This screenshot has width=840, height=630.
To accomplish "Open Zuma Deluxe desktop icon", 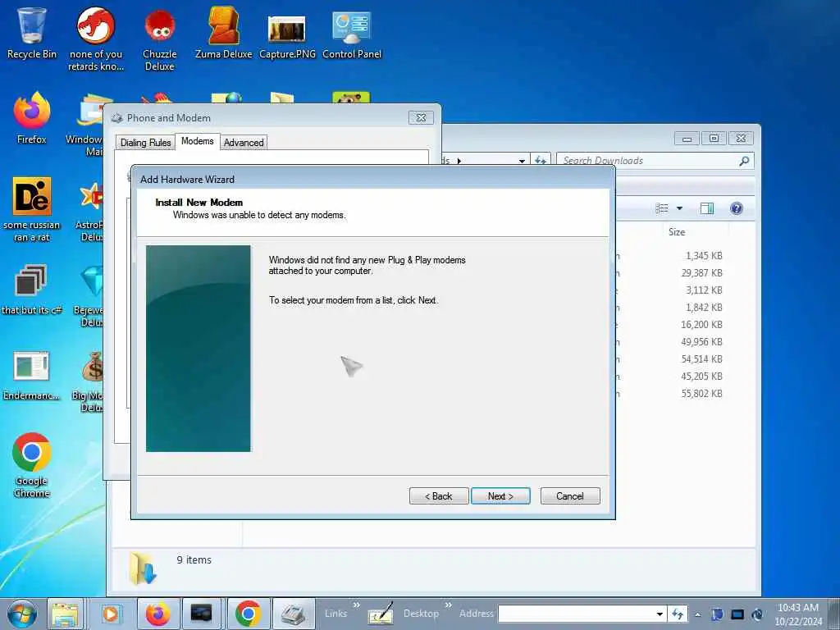I will click(223, 33).
